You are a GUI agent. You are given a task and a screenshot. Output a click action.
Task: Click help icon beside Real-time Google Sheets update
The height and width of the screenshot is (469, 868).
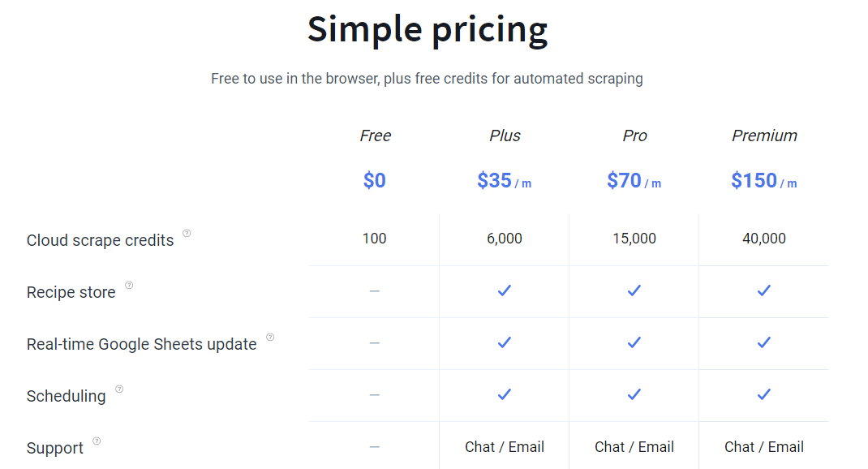tap(270, 338)
